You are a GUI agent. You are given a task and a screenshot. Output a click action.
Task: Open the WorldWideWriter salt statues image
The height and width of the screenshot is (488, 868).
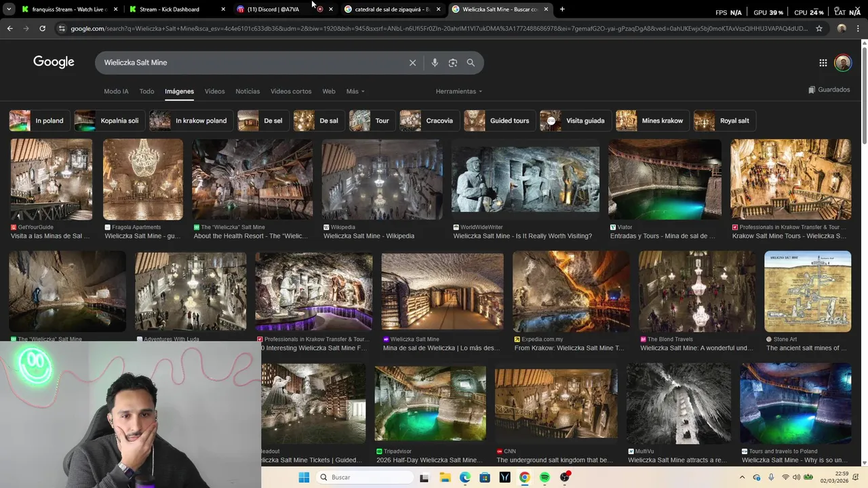click(526, 179)
